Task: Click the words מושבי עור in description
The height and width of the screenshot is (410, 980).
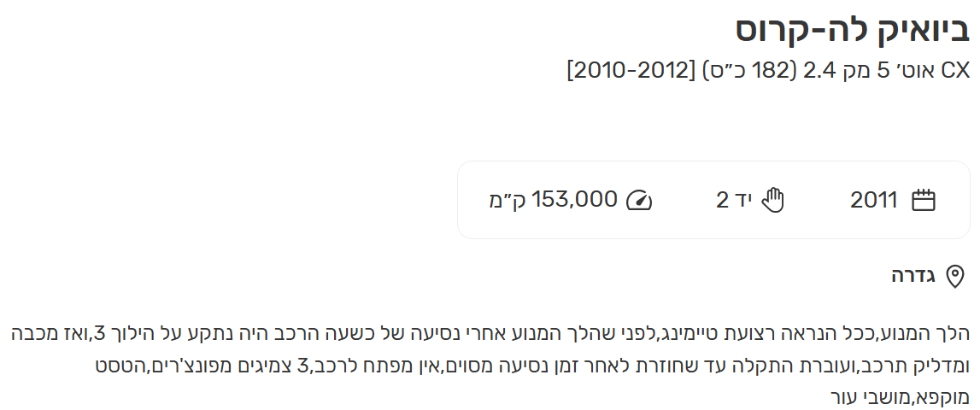Action: (x=865, y=398)
